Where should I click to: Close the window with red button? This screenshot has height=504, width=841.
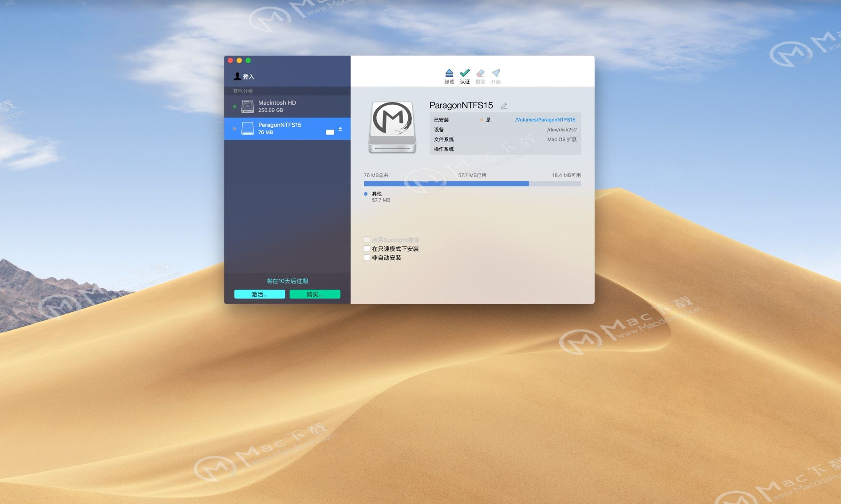pyautogui.click(x=230, y=60)
